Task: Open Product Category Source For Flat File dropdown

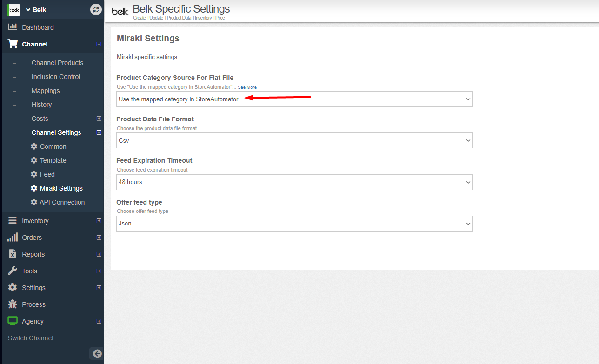Action: [294, 99]
